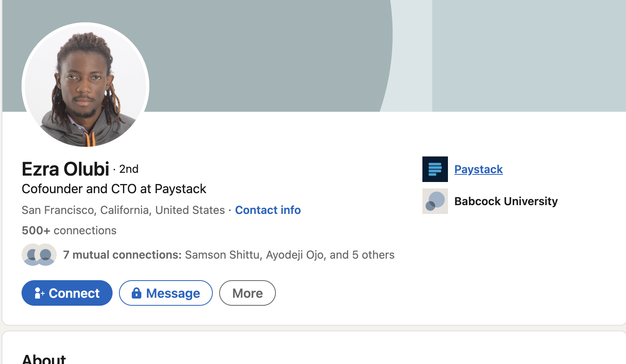Click the 500+ connections text

tap(69, 230)
